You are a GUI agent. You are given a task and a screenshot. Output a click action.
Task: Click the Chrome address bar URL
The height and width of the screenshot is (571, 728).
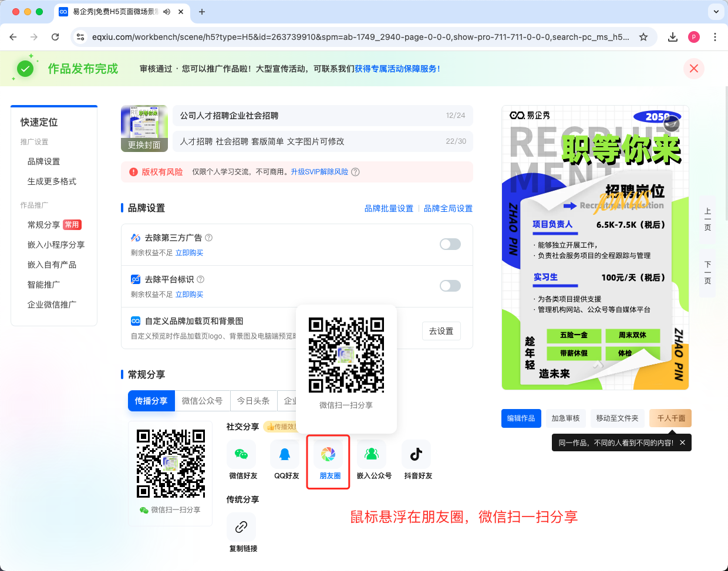tap(360, 37)
